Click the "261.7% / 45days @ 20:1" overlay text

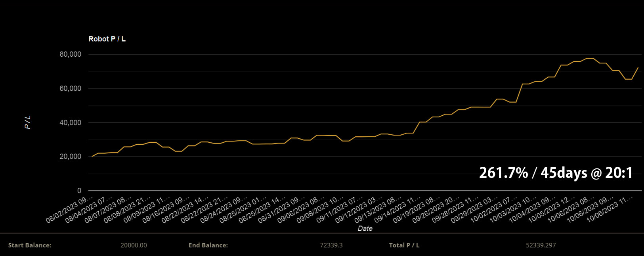[556, 173]
